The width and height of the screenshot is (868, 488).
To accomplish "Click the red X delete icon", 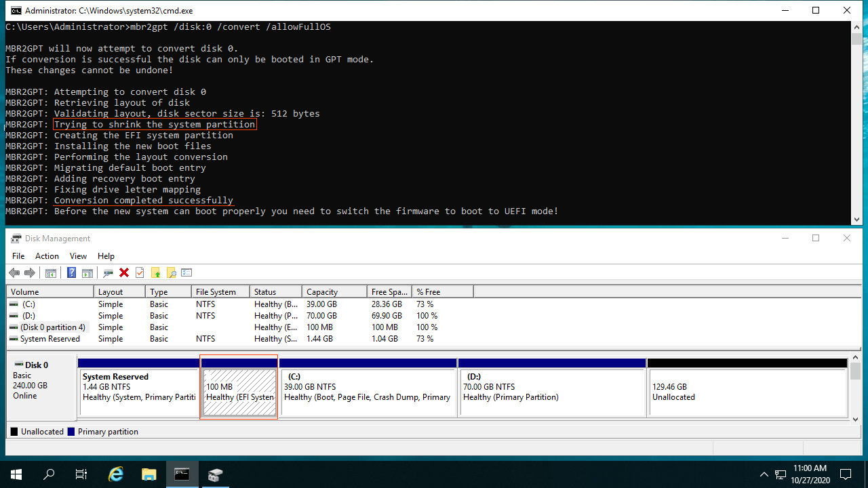I will 124,272.
